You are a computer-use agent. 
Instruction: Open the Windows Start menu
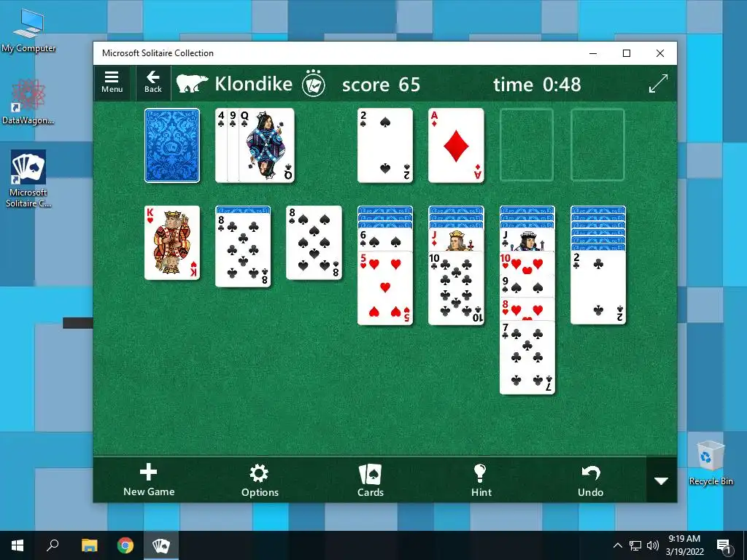(18, 545)
